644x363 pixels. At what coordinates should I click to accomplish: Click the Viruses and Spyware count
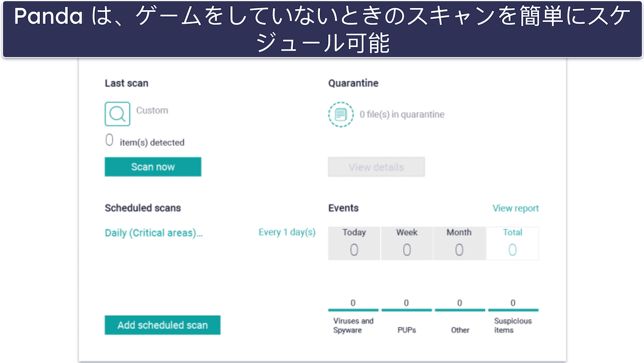353,303
